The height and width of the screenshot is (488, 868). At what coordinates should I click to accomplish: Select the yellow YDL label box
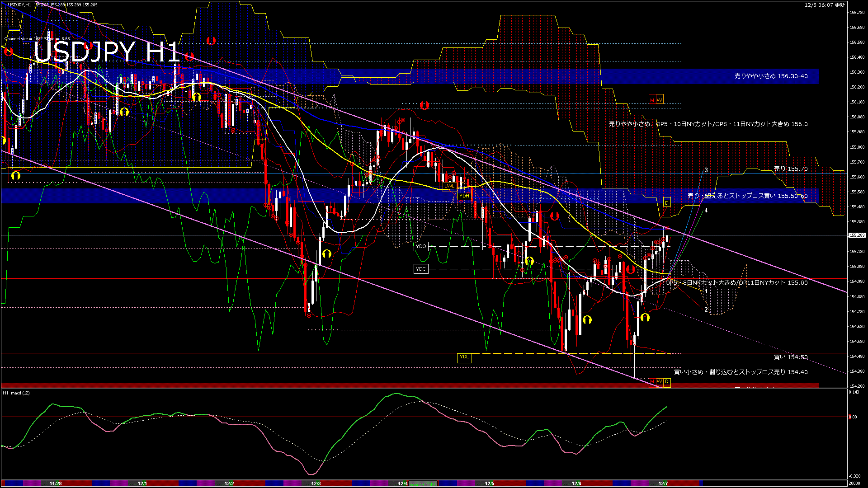coord(464,357)
